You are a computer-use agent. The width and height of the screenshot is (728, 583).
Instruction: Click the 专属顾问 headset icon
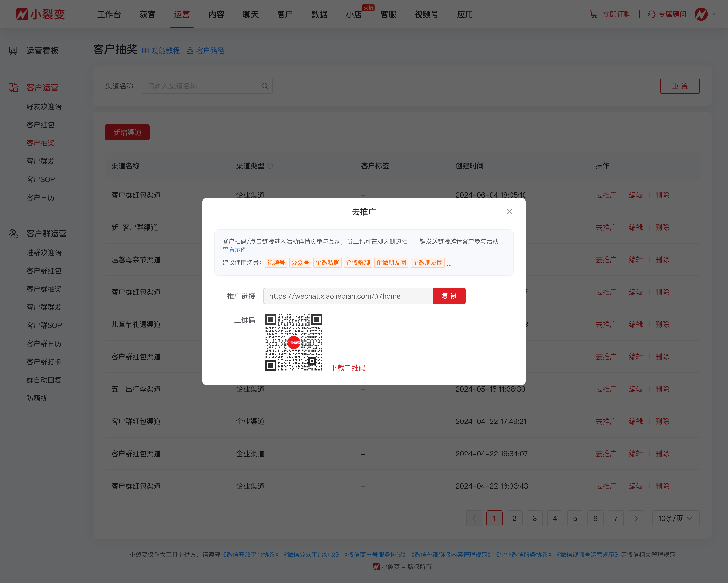tap(651, 14)
